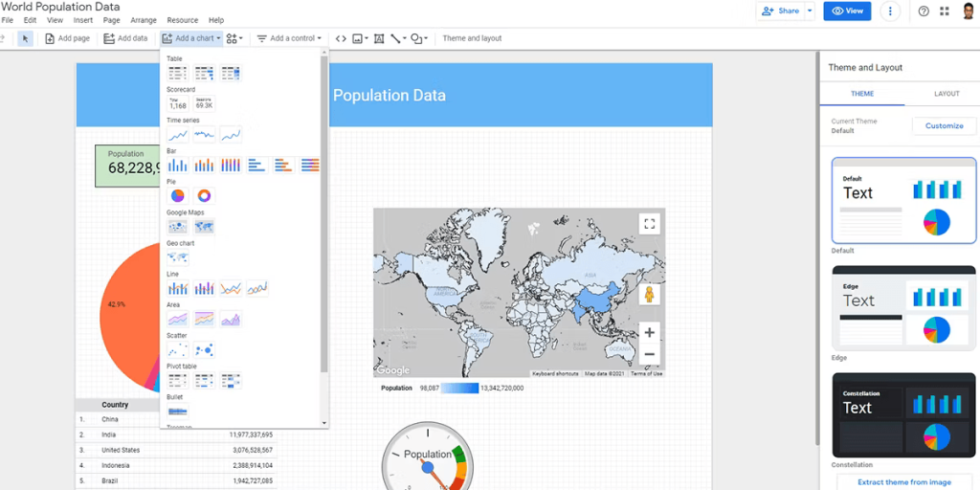Insert a time series chart
Image resolution: width=980 pixels, height=490 pixels.
tap(177, 134)
